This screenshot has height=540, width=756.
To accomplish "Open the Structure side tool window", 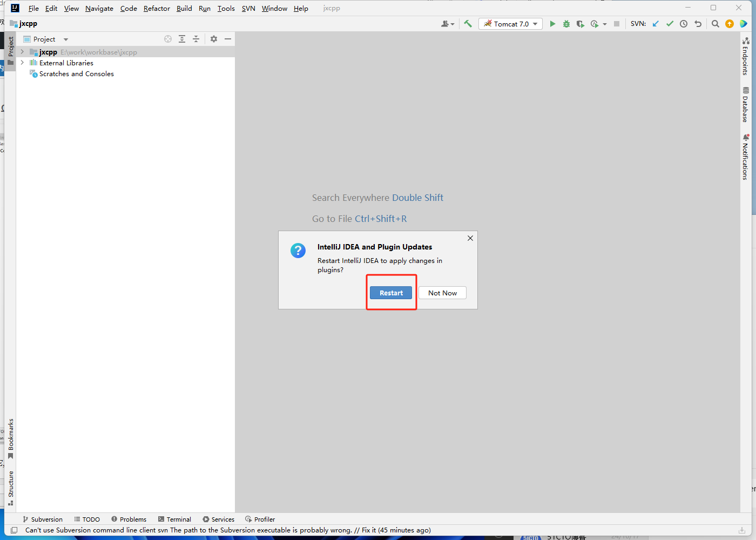I will point(10,488).
